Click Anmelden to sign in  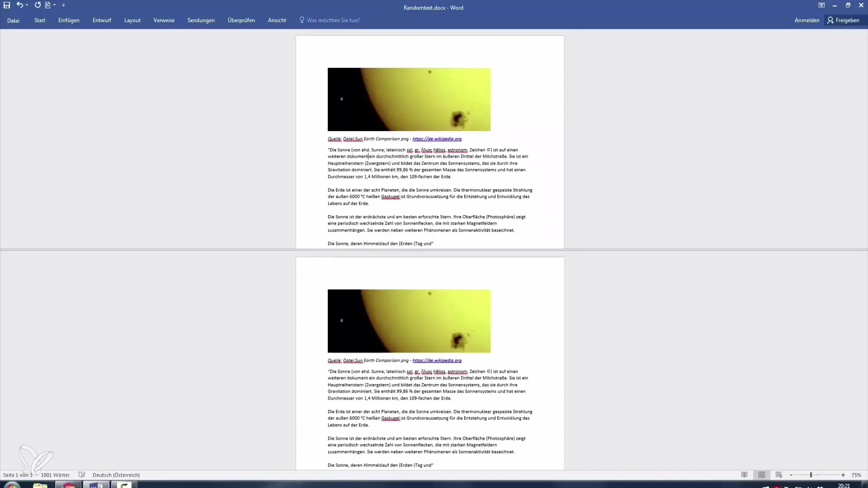pos(807,20)
